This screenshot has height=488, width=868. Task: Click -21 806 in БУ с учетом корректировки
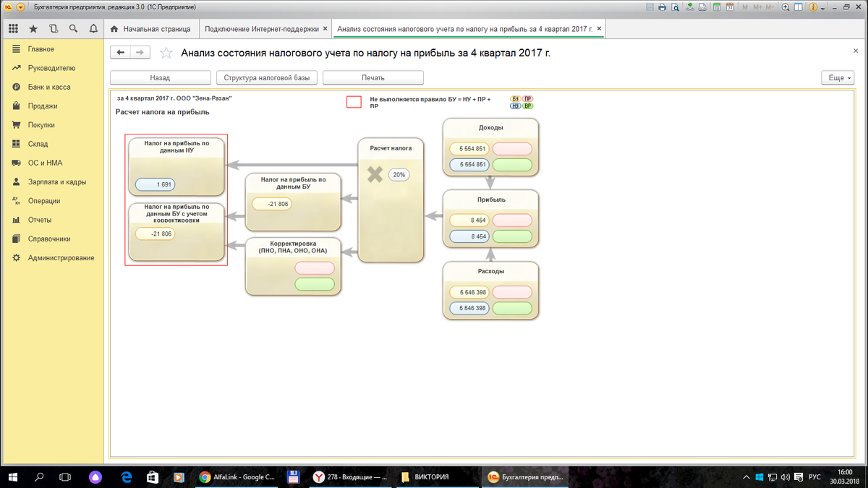tap(155, 234)
